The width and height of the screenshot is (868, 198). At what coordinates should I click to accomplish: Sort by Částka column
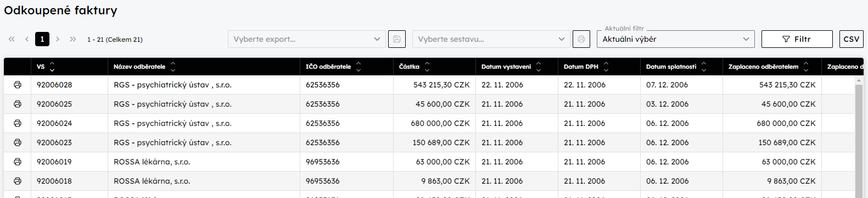[427, 67]
